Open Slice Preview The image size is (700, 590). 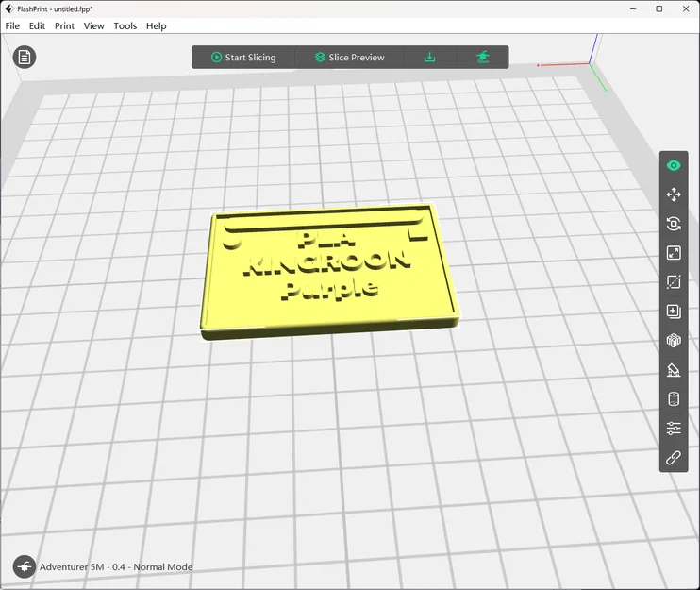point(350,58)
